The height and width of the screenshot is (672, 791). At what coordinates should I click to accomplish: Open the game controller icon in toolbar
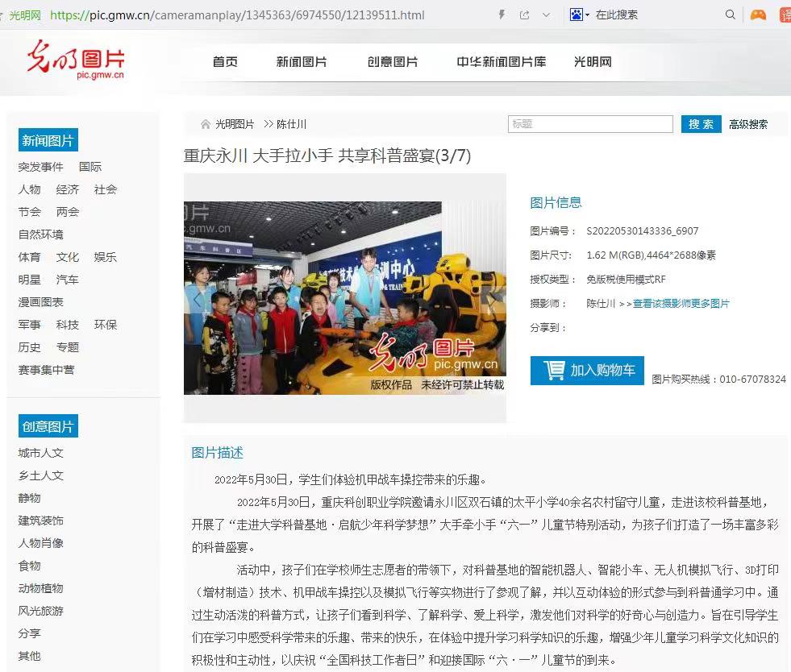pos(758,15)
